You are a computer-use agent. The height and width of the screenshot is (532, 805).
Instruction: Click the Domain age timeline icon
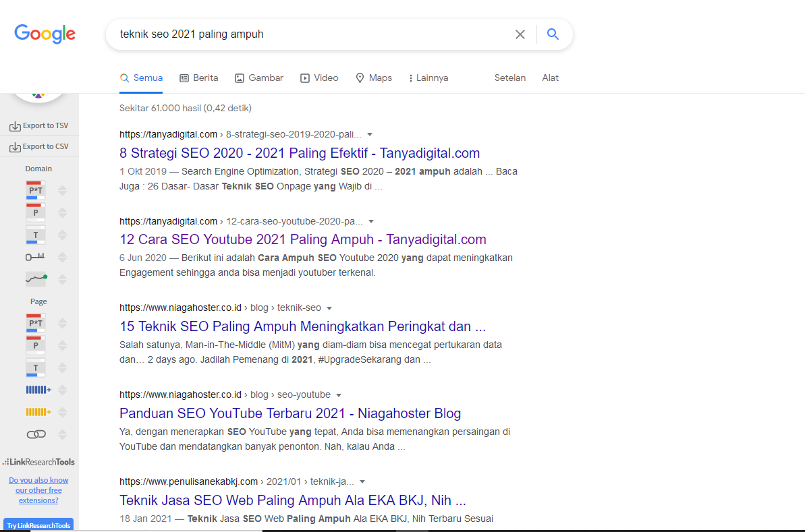pos(35,256)
